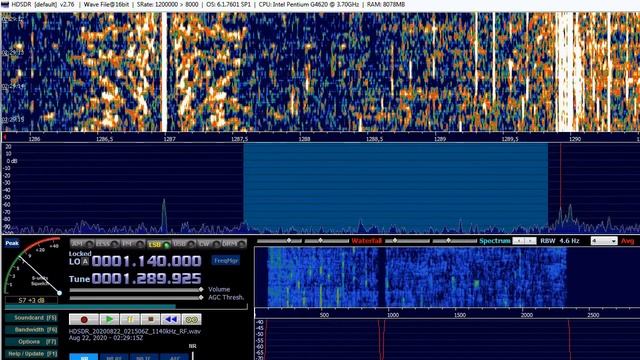Screen dimensions: 640x360
Task: Switch demodulation mode to USB
Action: [184, 244]
